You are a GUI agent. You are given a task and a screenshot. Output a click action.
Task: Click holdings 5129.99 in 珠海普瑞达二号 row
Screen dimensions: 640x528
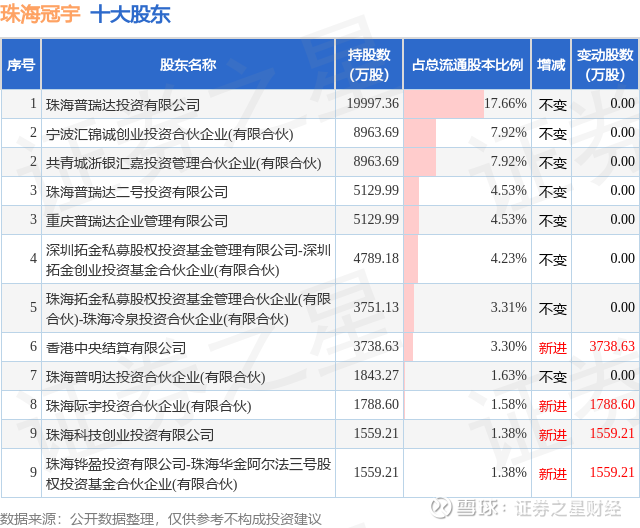point(376,190)
